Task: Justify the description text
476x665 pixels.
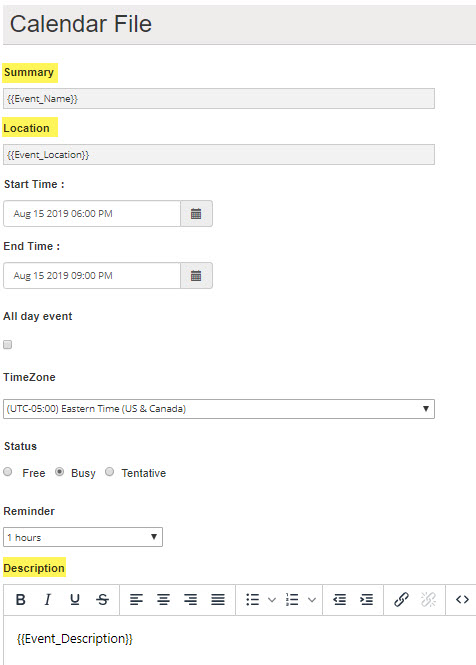Action: [x=218, y=599]
